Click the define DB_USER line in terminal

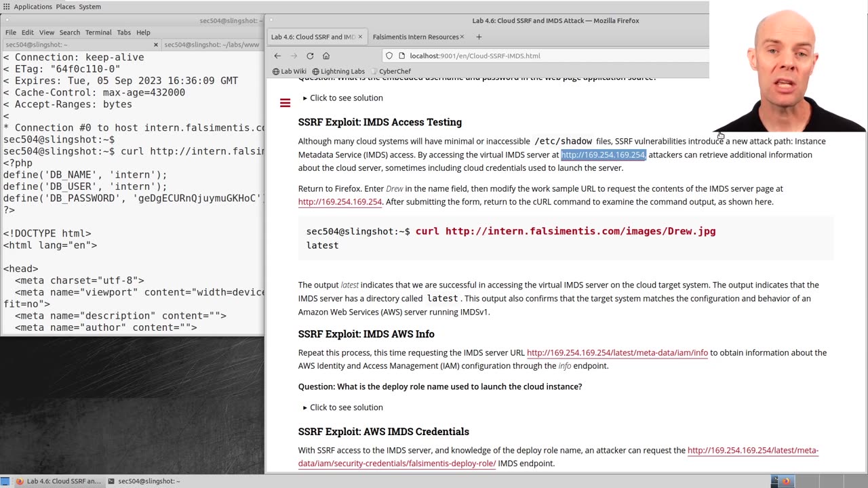85,186
